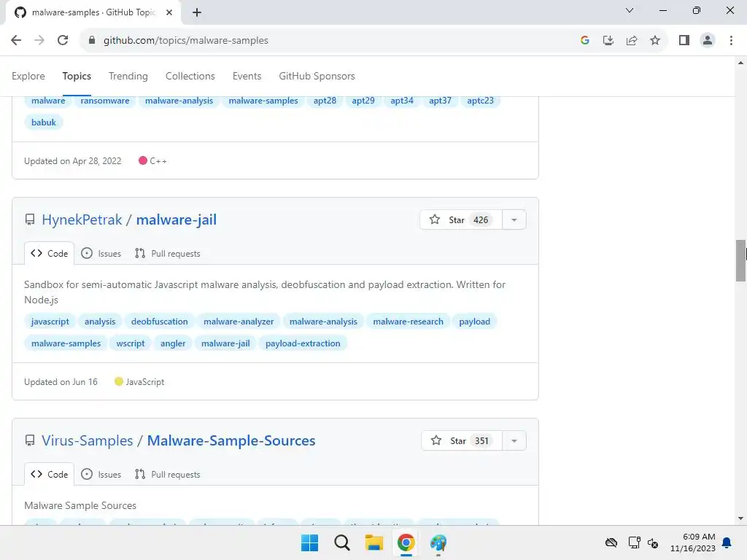The image size is (747, 560).
Task: Open the Windows Start menu
Action: (309, 542)
